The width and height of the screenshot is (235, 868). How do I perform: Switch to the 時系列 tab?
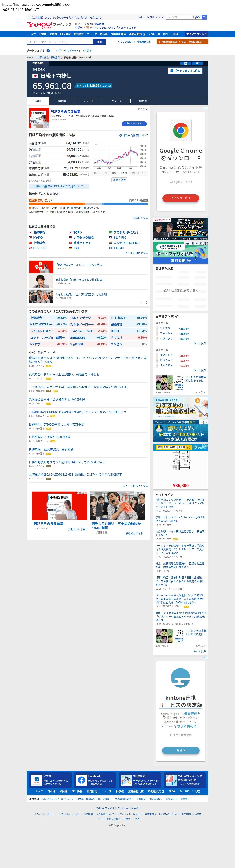(143, 101)
